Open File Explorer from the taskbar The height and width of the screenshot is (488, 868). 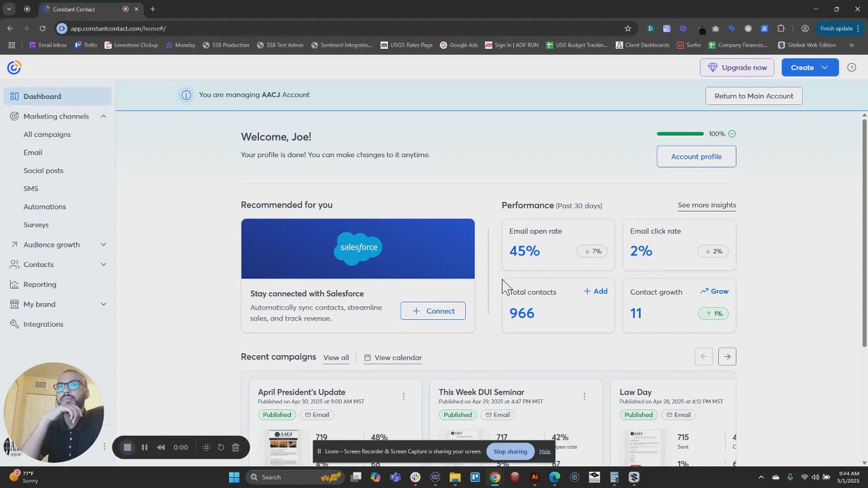point(455,477)
